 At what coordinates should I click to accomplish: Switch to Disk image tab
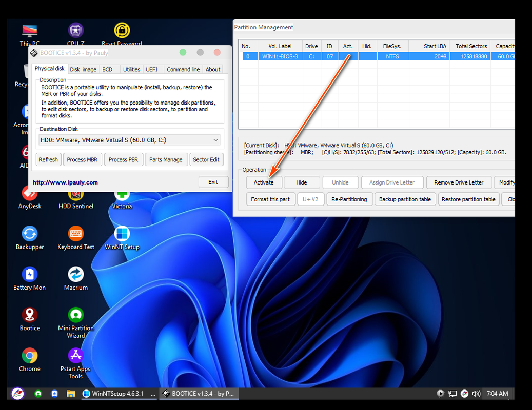(x=83, y=70)
